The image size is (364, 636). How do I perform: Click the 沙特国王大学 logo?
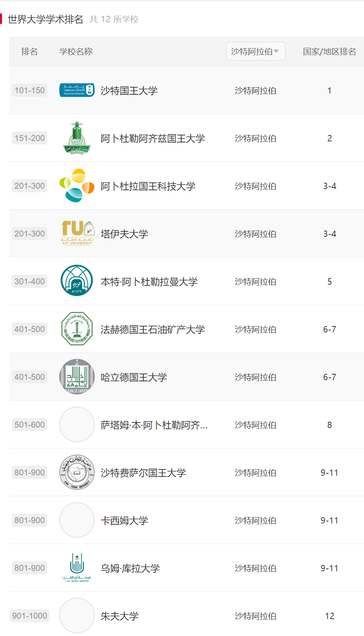coord(77,90)
